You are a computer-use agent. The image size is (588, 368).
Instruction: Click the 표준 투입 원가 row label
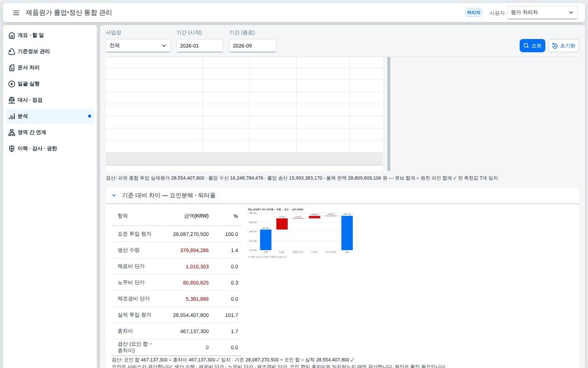point(134,234)
